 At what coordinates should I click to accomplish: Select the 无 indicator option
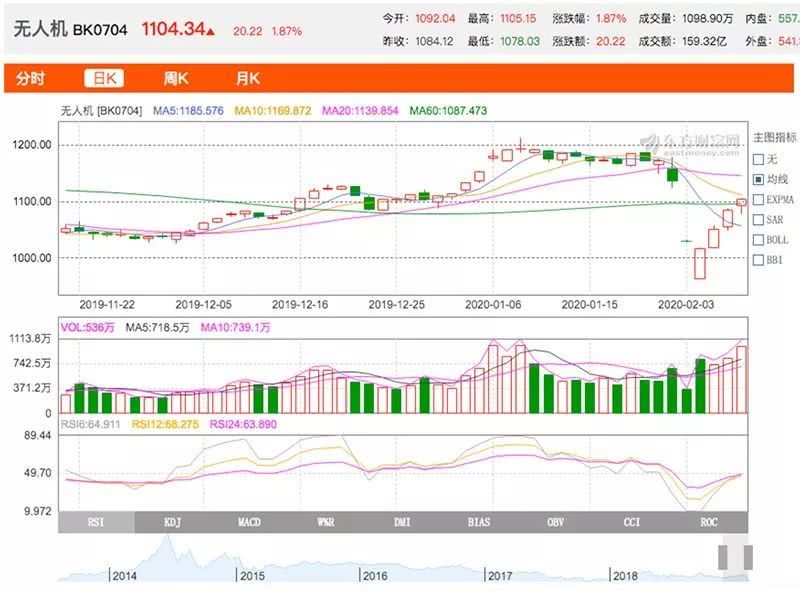[x=759, y=159]
